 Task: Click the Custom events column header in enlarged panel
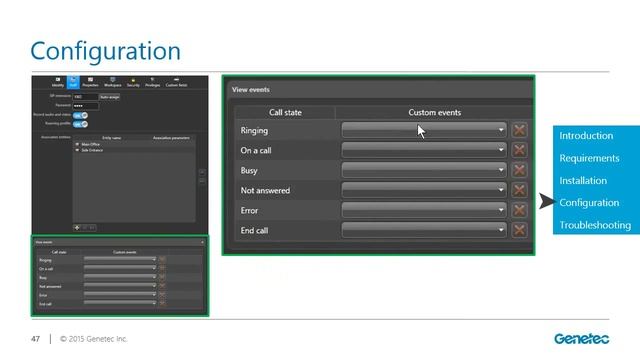pyautogui.click(x=434, y=112)
